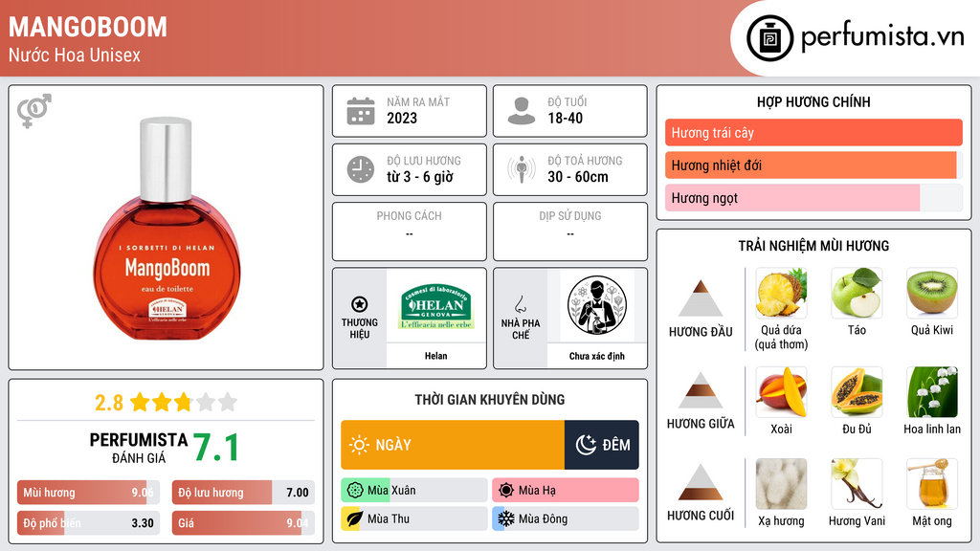Click the Hương đầu pyramid icon

click(x=701, y=298)
